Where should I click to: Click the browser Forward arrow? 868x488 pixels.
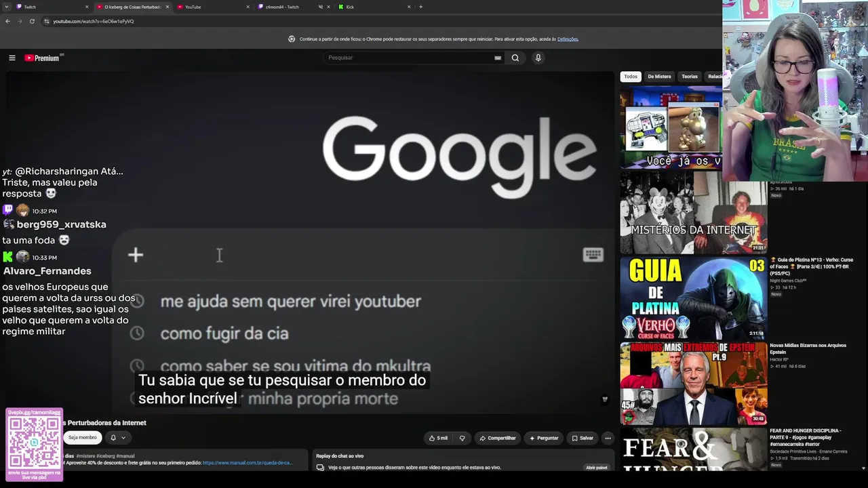[20, 21]
